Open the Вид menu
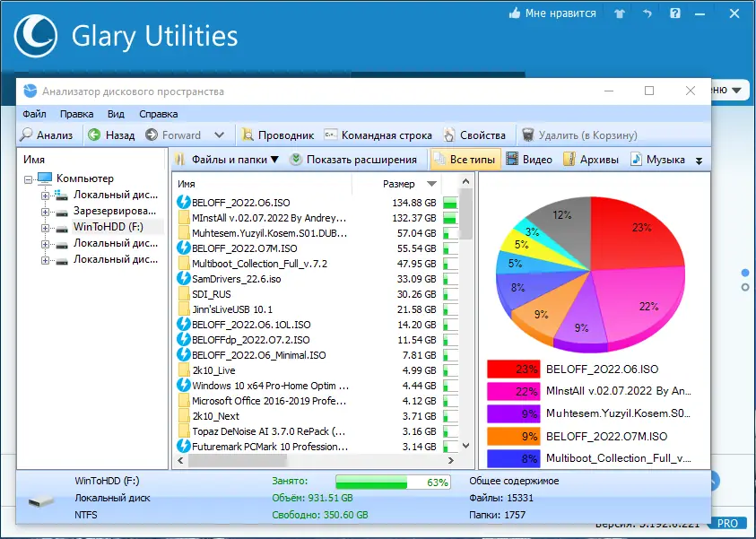This screenshot has height=539, width=756. 116,114
